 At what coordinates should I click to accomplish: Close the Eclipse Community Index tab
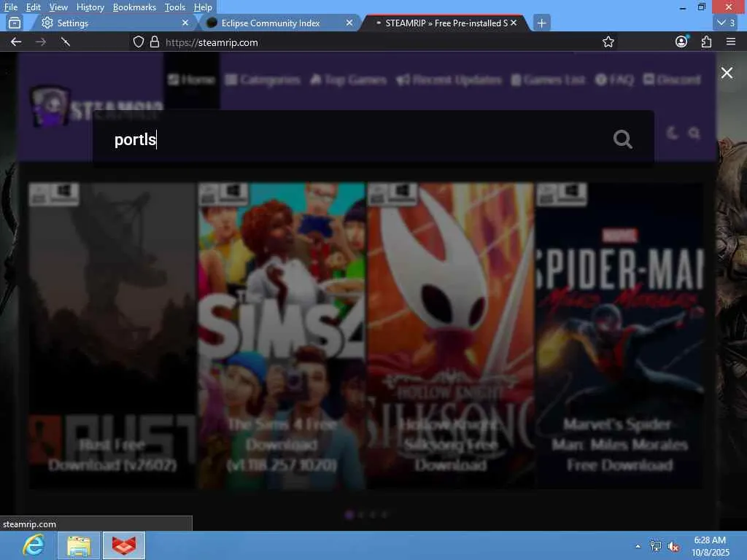[x=349, y=23]
